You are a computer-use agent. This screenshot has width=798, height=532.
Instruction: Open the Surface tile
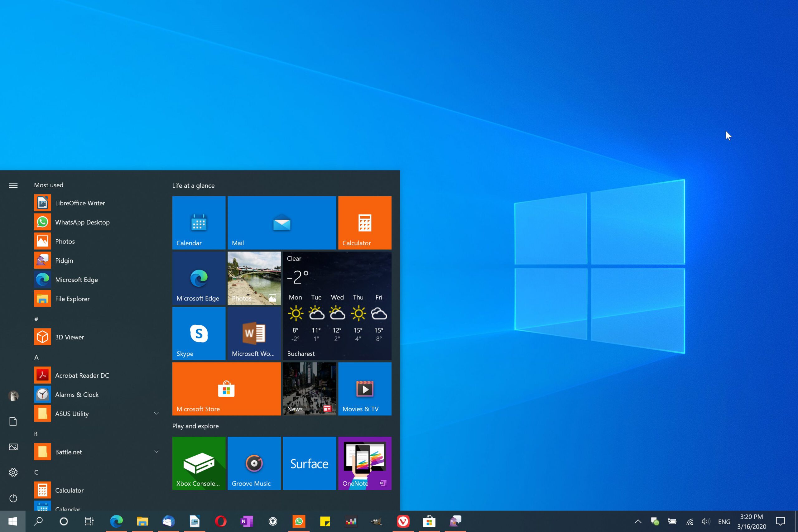[310, 463]
